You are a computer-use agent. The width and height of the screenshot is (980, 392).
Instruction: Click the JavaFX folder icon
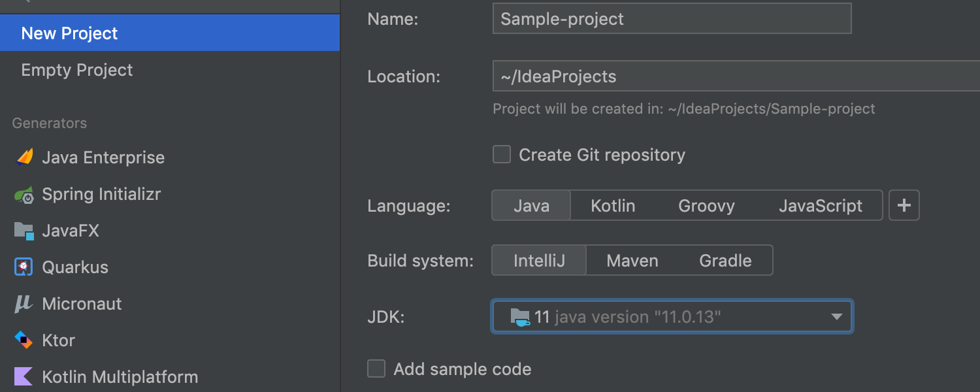pyautogui.click(x=24, y=231)
